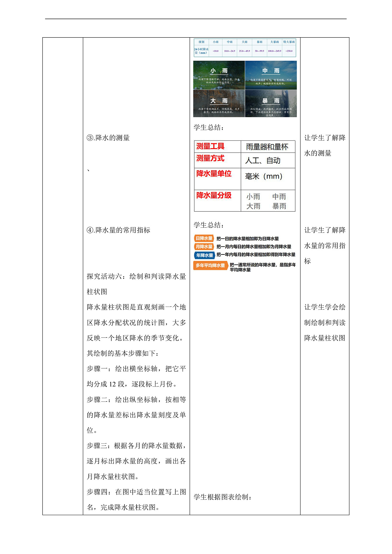The width and height of the screenshot is (392, 554).
Task: Click the first 学生总结： above the measurement table
Action: coord(209,127)
